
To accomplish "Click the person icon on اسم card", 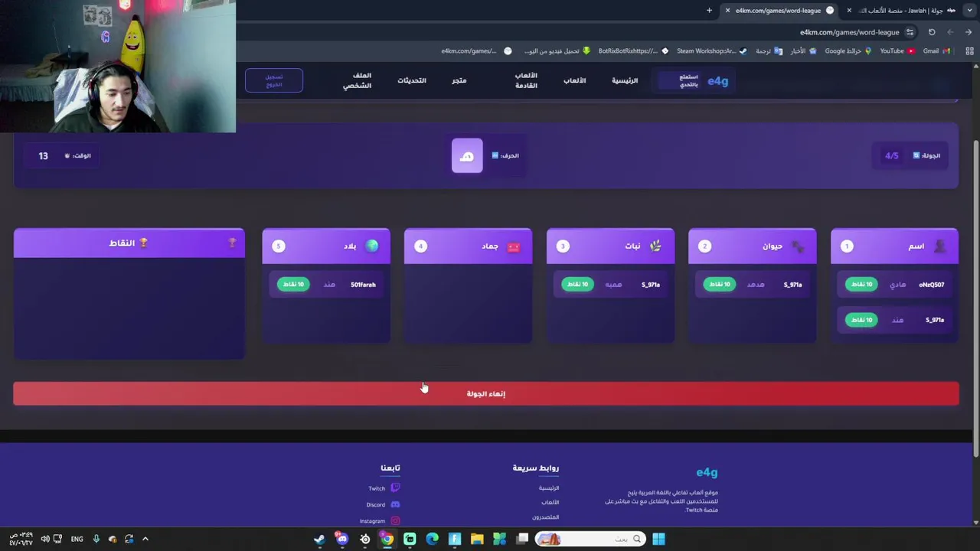I will point(940,246).
